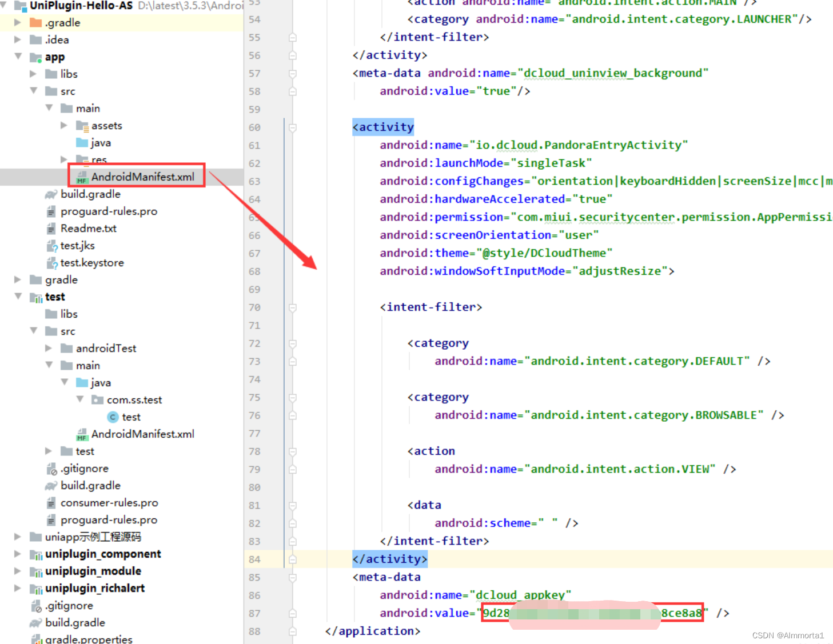Collapse the bold test module node
The image size is (833, 644).
pyautogui.click(x=18, y=296)
